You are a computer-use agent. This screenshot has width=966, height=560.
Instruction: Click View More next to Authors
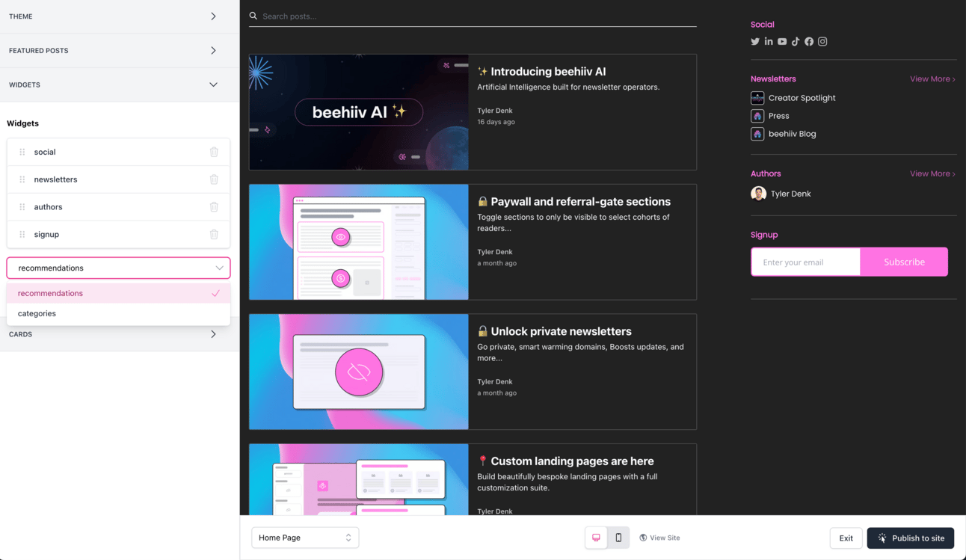[x=932, y=173]
